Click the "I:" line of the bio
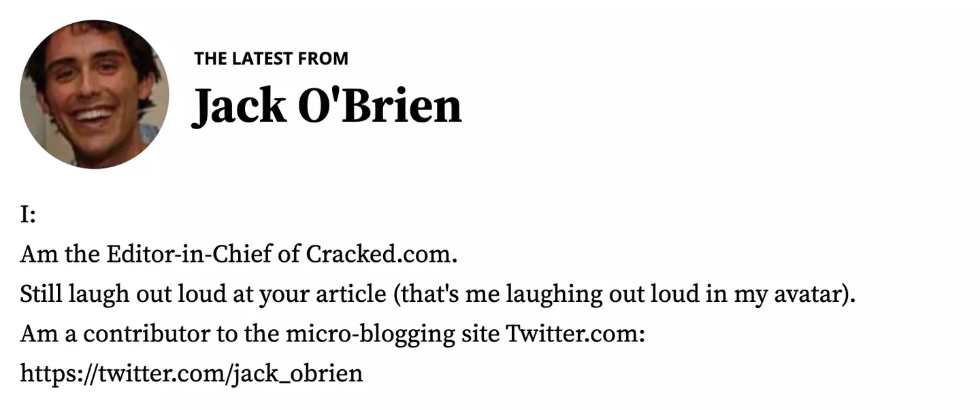Image resolution: width=980 pixels, height=410 pixels. pyautogui.click(x=28, y=216)
